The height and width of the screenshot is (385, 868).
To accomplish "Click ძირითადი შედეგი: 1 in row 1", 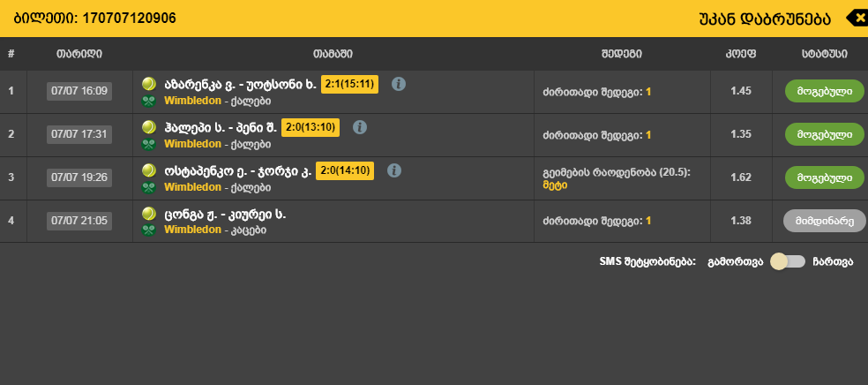I will coord(596,92).
